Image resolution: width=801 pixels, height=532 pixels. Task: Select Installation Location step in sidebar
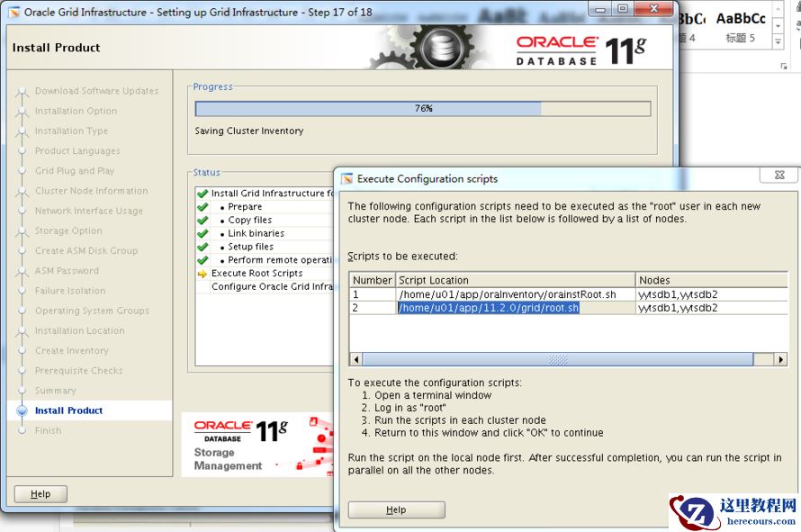(80, 330)
